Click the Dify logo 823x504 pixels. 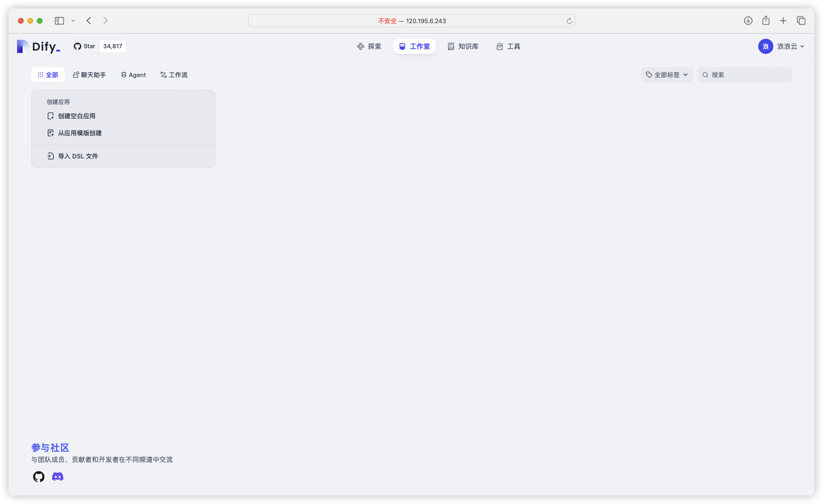[x=38, y=46]
